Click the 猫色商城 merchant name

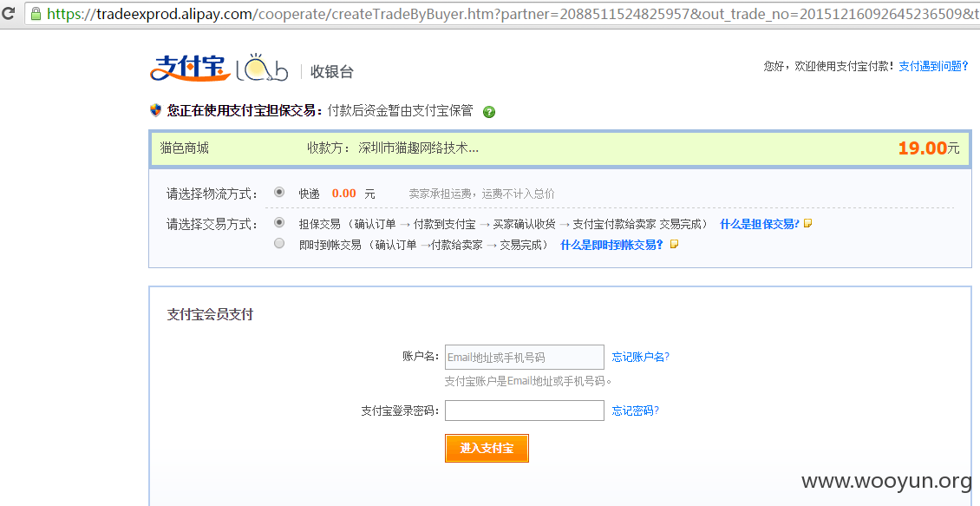click(x=185, y=148)
